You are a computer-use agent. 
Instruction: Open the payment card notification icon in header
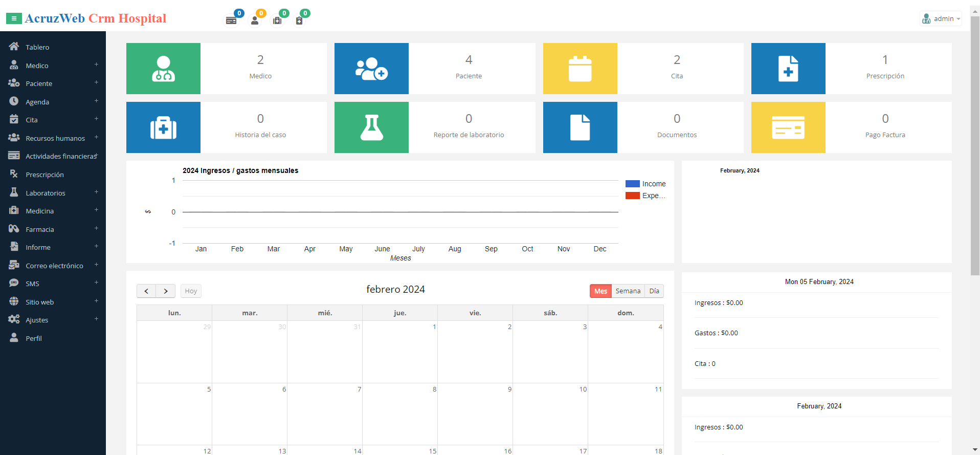point(231,20)
